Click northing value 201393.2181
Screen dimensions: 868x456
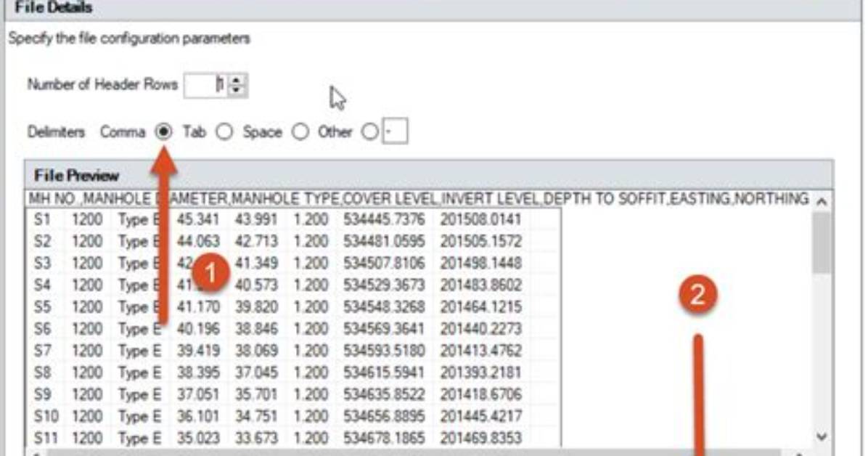[480, 373]
